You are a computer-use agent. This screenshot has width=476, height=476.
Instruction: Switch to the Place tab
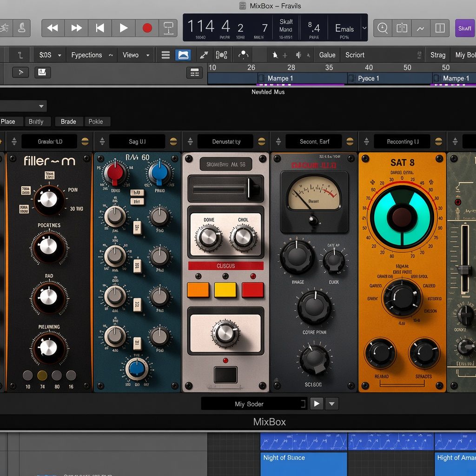tap(10, 121)
